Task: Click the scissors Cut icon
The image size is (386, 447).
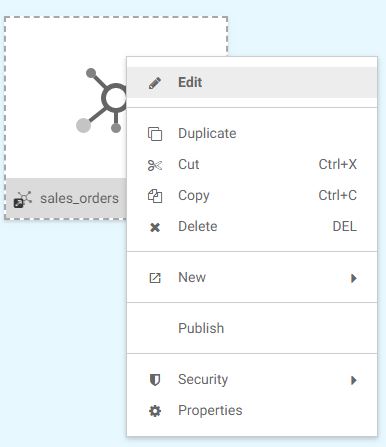Action: (x=155, y=165)
